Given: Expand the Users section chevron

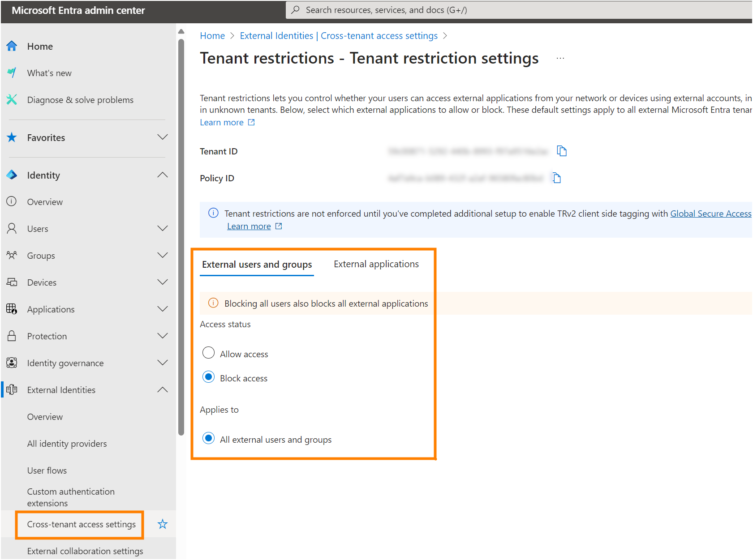Looking at the screenshot, I should click(x=162, y=228).
